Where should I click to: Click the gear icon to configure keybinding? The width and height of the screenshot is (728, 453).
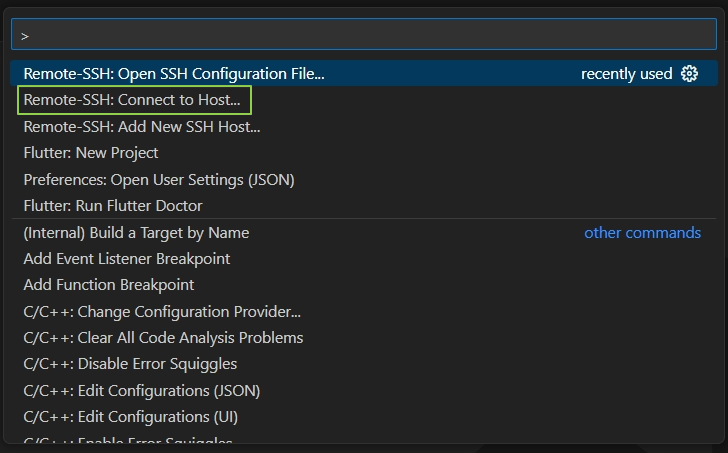coord(689,73)
